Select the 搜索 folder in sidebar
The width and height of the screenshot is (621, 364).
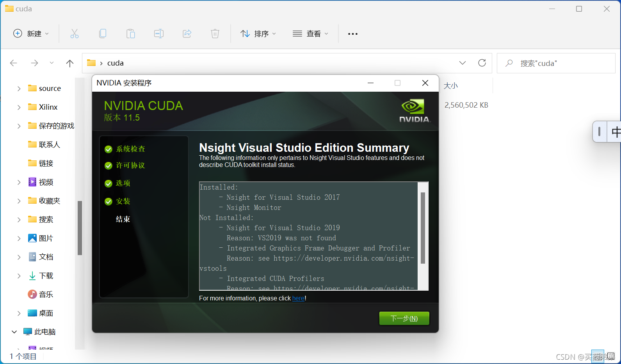point(41,220)
